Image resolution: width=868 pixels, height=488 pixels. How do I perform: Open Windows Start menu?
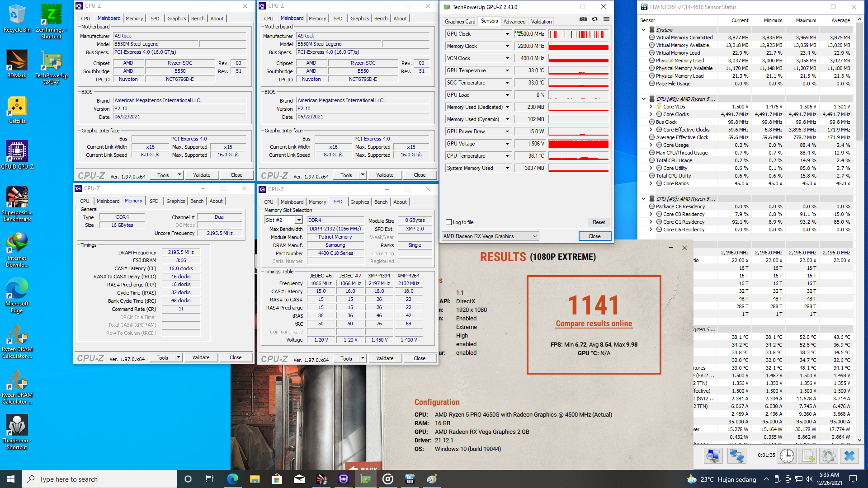tap(11, 479)
